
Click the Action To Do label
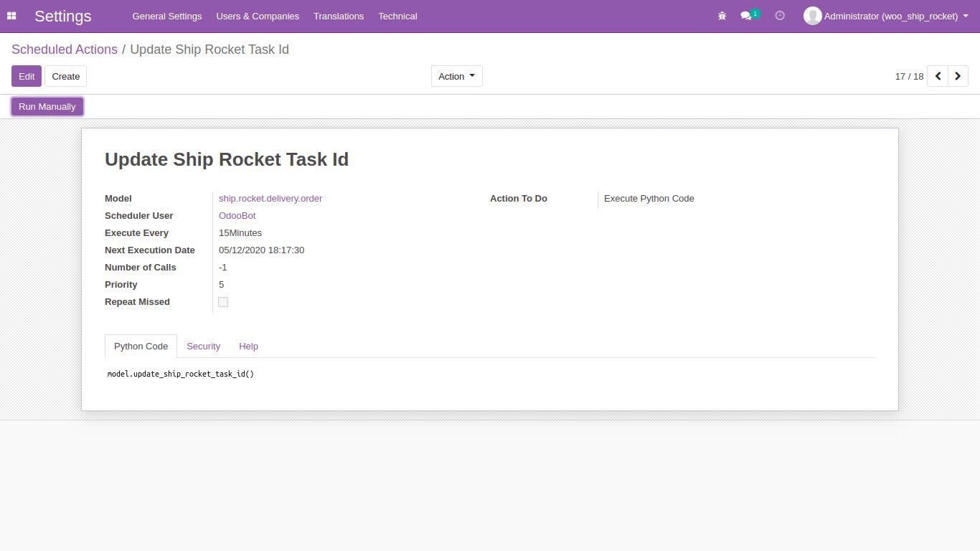(x=519, y=198)
